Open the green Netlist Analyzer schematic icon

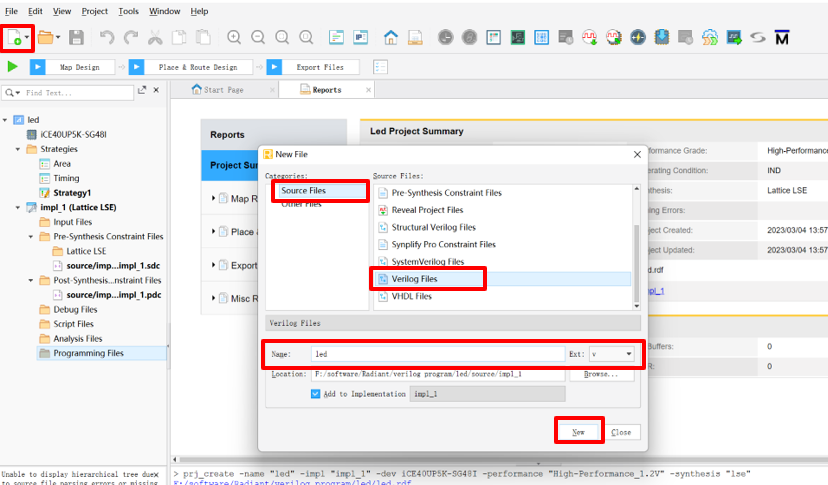click(518, 38)
